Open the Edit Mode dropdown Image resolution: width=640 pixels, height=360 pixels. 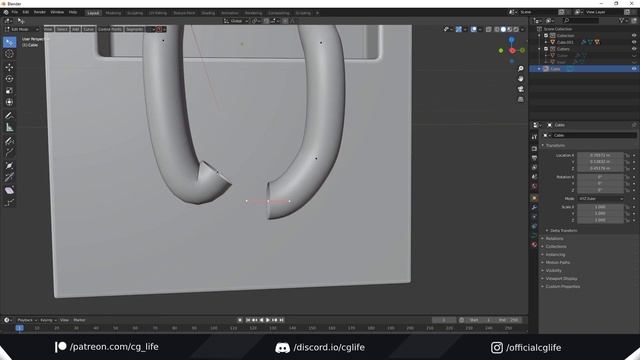(22, 29)
